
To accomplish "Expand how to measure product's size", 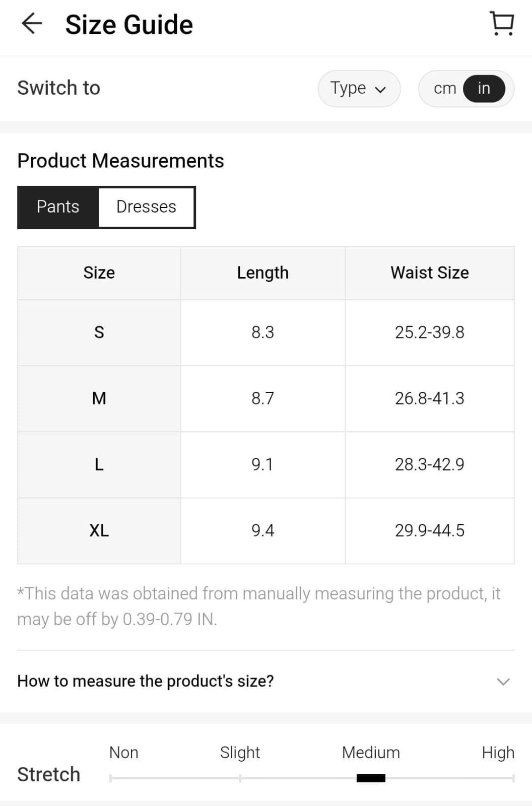I will pos(146,681).
